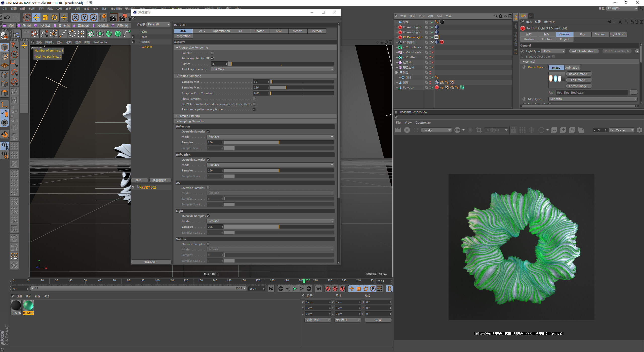Open Light Type Dome dropdown
Viewport: 644px width, 352px height.
[553, 51]
